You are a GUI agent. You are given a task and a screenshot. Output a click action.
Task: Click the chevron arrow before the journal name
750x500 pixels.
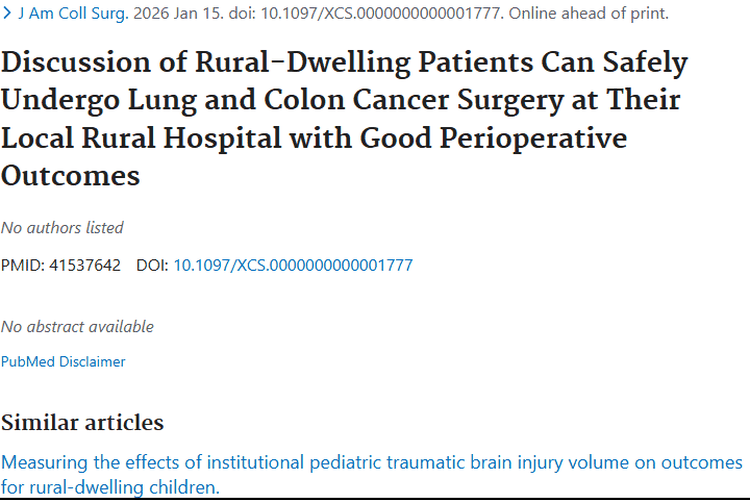click(x=6, y=13)
